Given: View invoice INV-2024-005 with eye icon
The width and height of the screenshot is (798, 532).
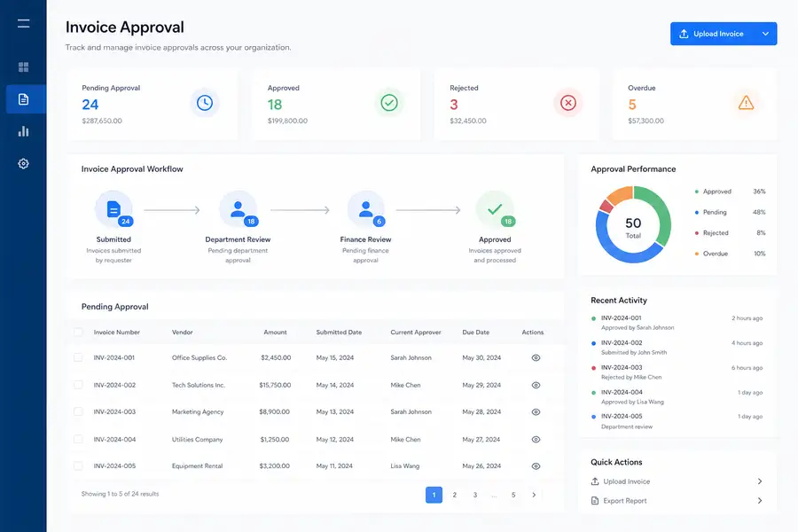Looking at the screenshot, I should point(536,465).
